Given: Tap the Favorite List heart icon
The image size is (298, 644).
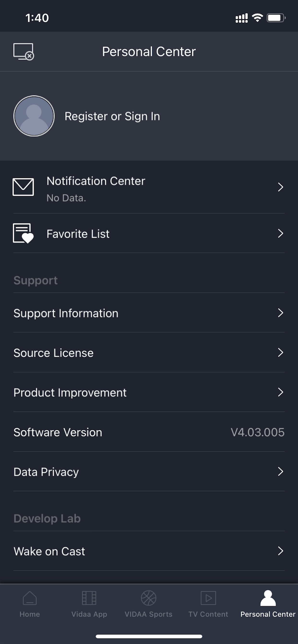Looking at the screenshot, I should tap(23, 233).
